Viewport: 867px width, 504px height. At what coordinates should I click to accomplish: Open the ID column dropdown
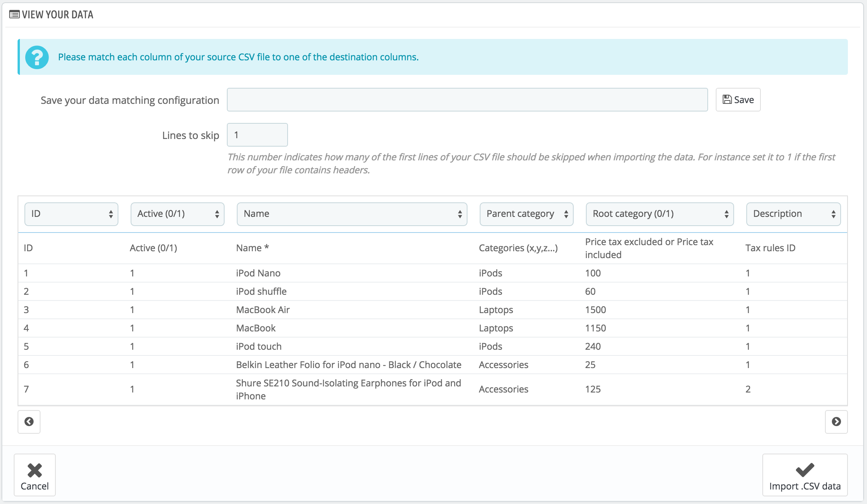71,214
